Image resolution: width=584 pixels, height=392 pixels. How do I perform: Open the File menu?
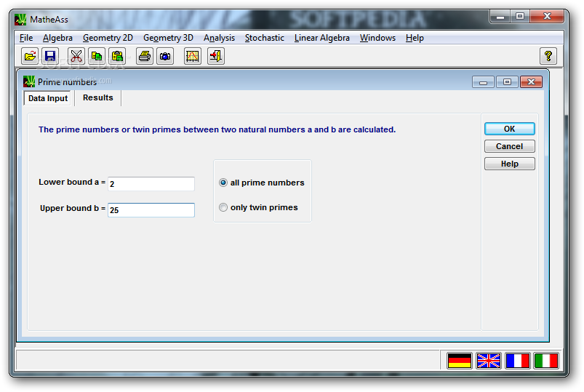point(26,38)
